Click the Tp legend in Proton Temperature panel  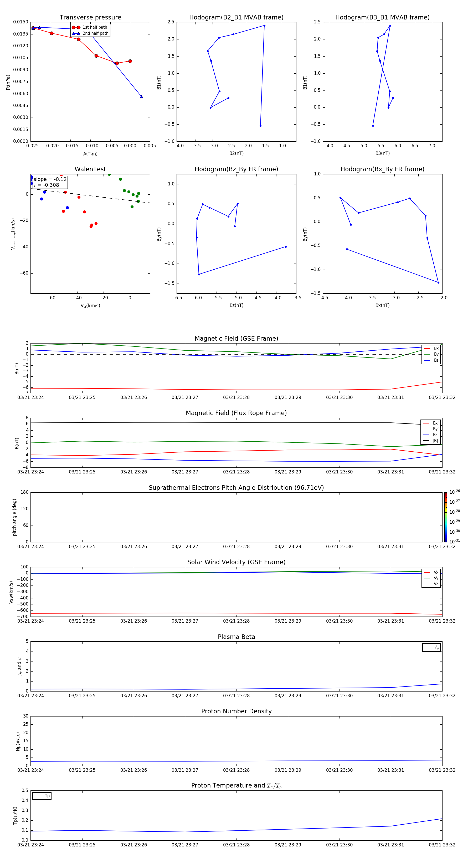coord(42,796)
